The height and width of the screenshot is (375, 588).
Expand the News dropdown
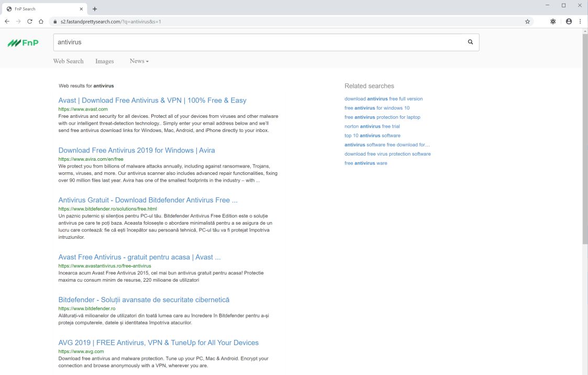click(139, 61)
